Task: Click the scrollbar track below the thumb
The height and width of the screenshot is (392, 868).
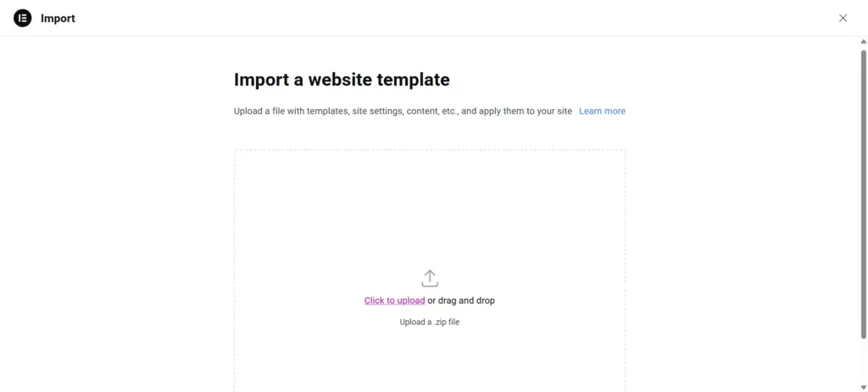Action: pyautogui.click(x=863, y=360)
